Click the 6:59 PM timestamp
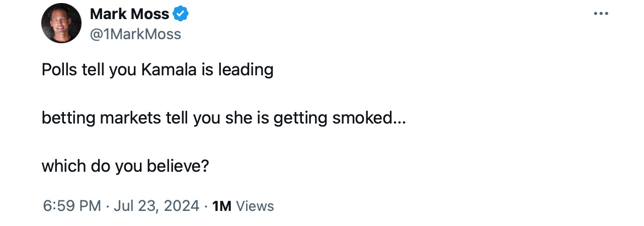 pyautogui.click(x=72, y=206)
